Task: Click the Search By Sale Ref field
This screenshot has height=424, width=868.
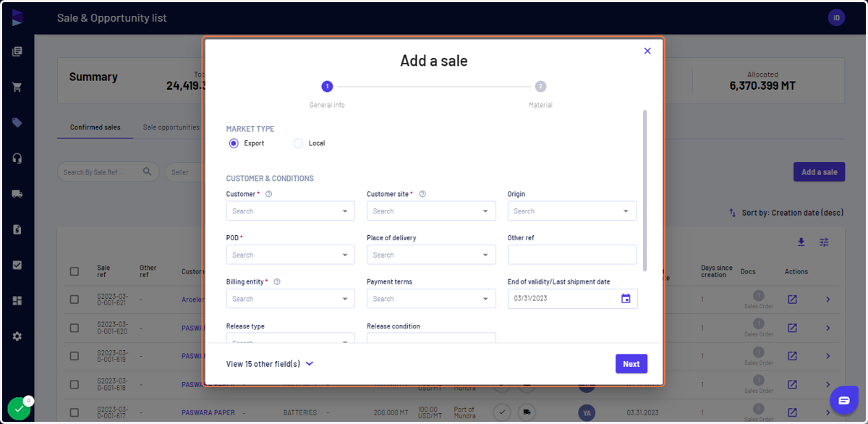Action: tap(108, 172)
